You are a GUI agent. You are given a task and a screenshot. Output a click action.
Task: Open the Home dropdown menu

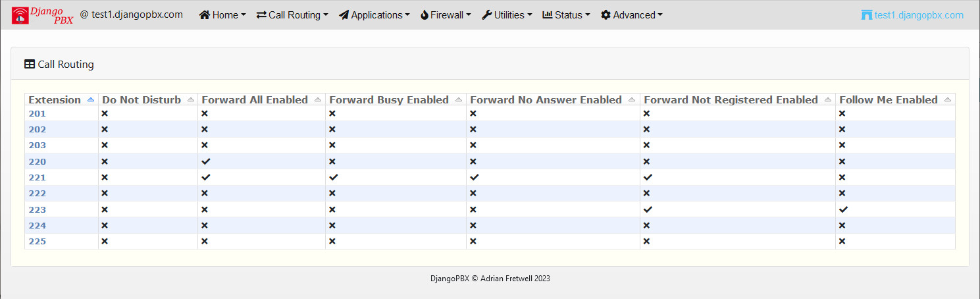pyautogui.click(x=222, y=15)
